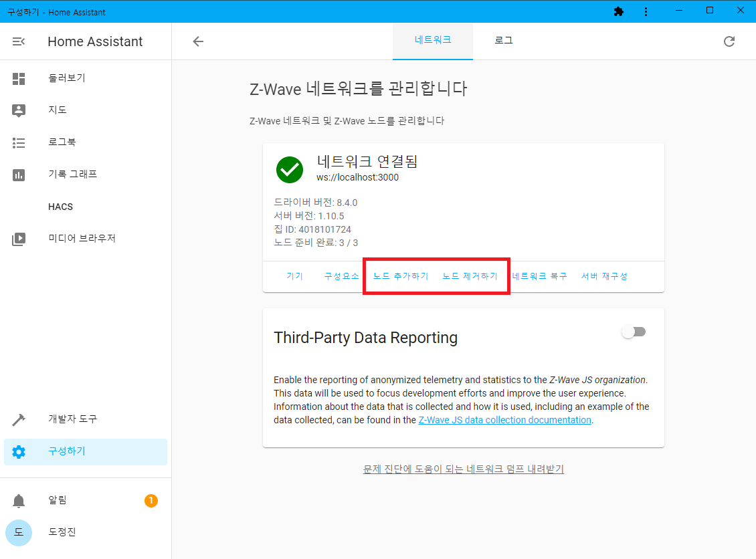Click the 알림 bell icon
Screen dimensions: 756x559
coord(18,501)
